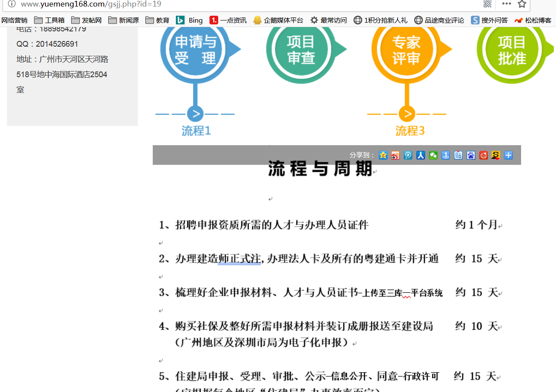The height and width of the screenshot is (392, 556).
Task: Open the QR code icon in address bar
Action: tap(487, 4)
